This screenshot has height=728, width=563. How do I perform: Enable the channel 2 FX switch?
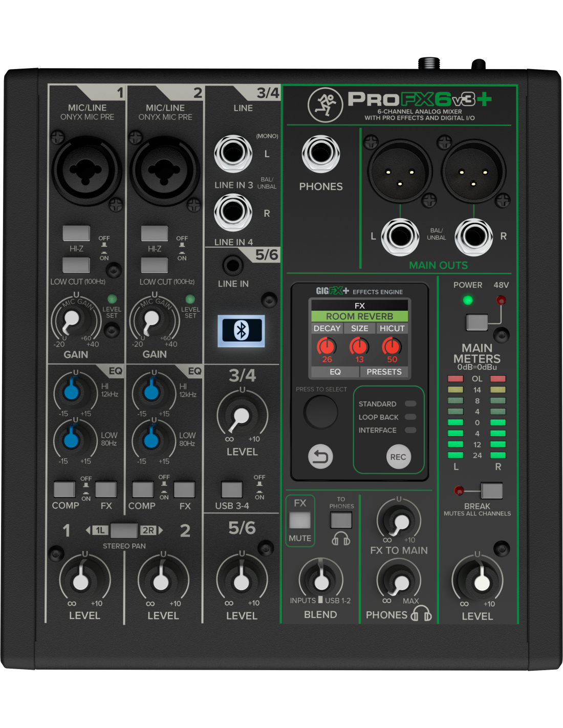pyautogui.click(x=184, y=489)
